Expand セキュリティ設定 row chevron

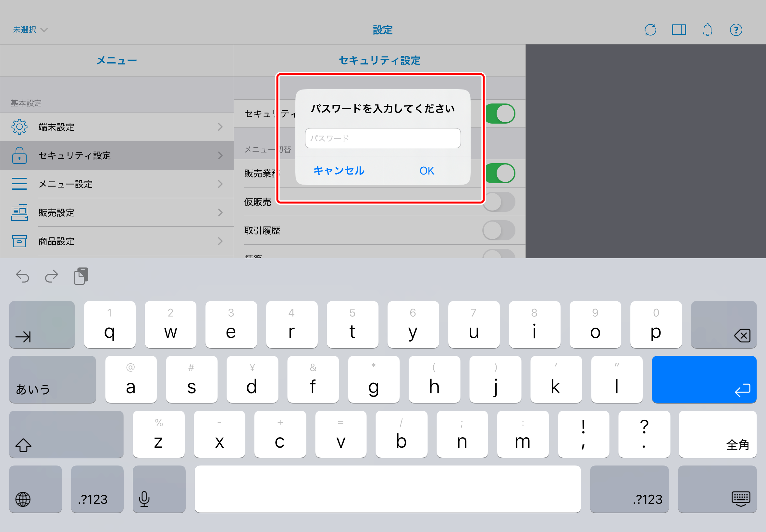tap(220, 155)
